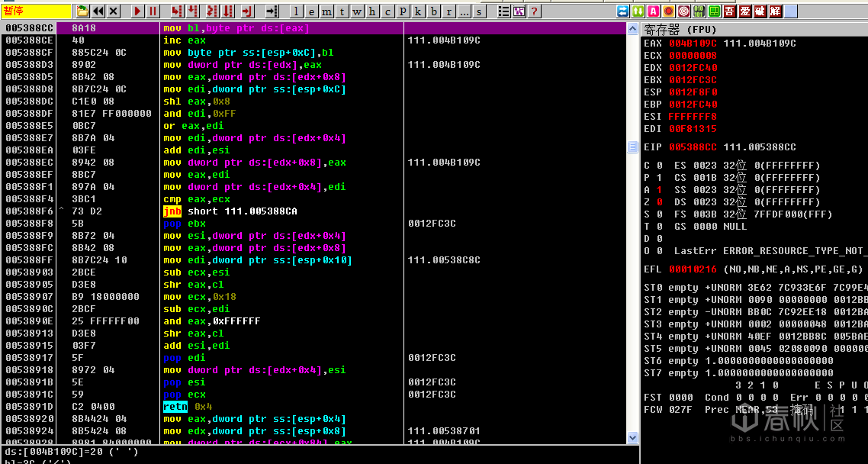Click the Trace over toolbar icon
This screenshot has height=464, width=868.
coord(227,11)
